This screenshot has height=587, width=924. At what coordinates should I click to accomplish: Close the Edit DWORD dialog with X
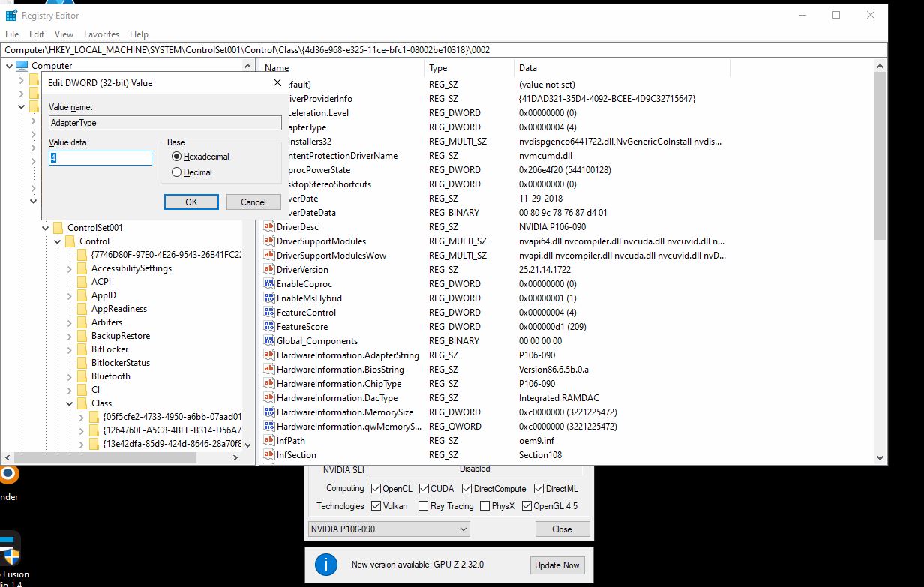277,82
